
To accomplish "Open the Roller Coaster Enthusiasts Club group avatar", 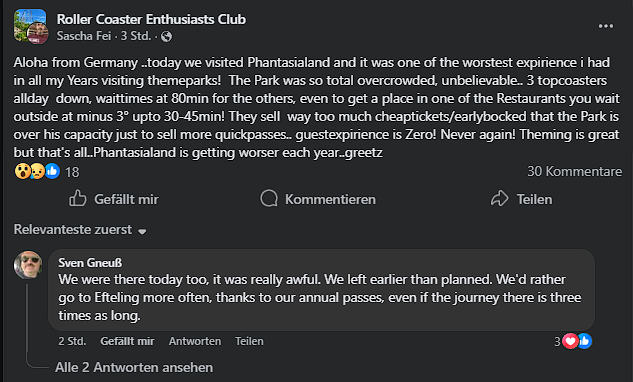I will [x=31, y=27].
